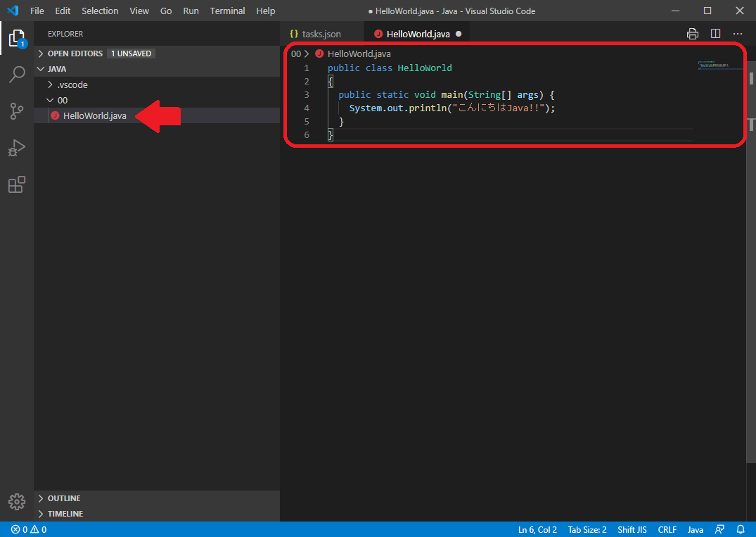Screen dimensions: 756x537
Task: Click line number 4 in the gutter
Action: coord(307,108)
